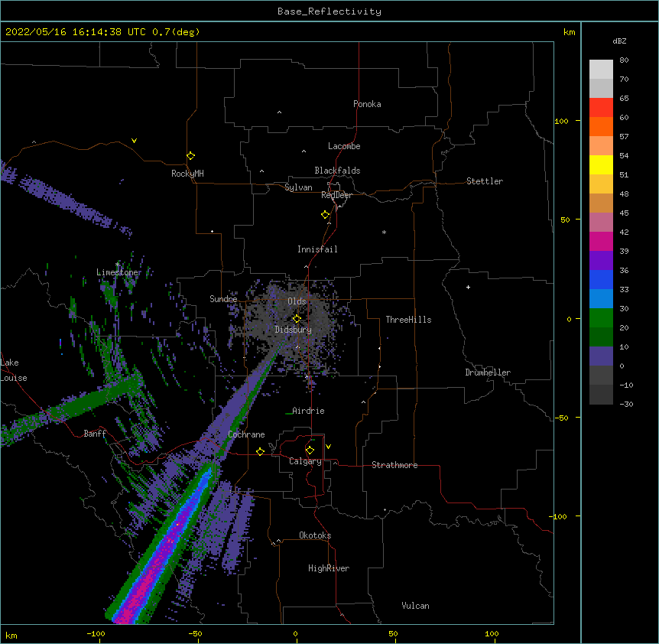Click the 45 value in dBZ legend
Image resolution: width=659 pixels, height=644 pixels.
tap(624, 213)
